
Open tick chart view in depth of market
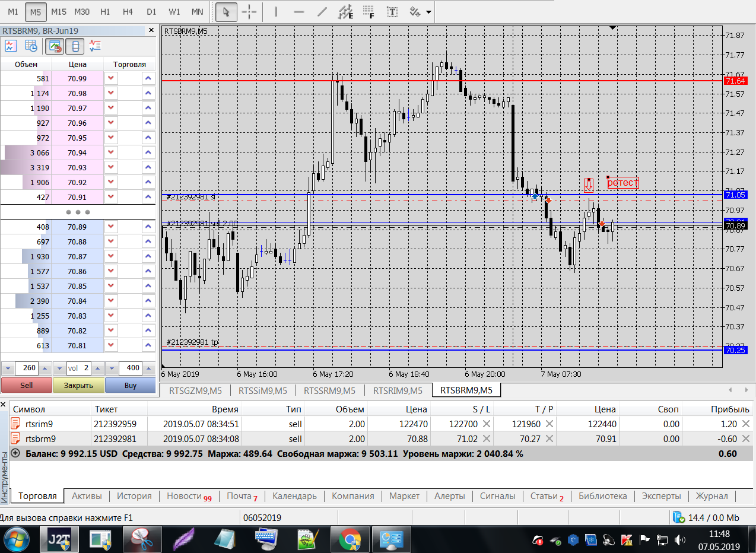point(11,46)
